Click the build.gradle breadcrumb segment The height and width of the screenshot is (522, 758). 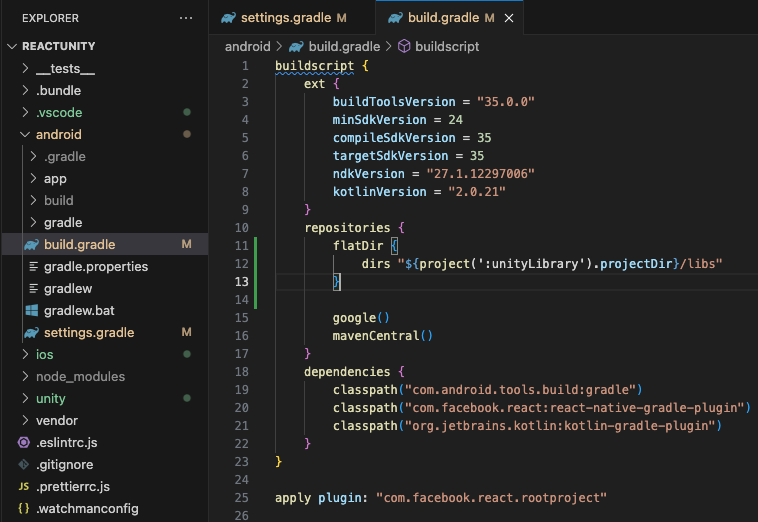click(x=344, y=46)
